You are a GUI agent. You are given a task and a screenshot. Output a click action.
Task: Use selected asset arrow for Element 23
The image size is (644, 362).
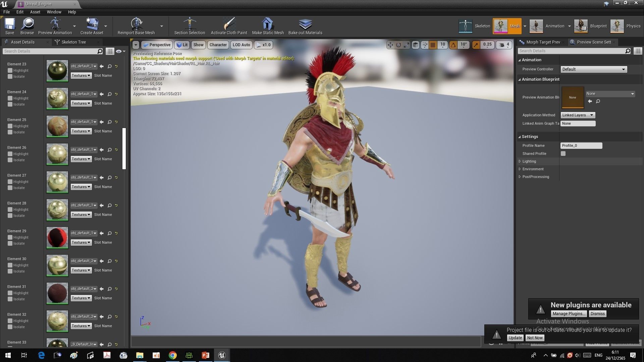[x=102, y=66]
